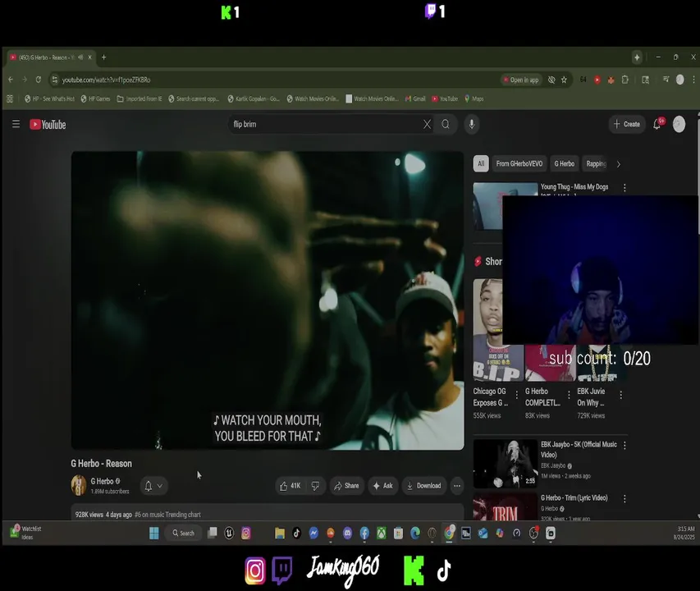Open the Gmail bookmark

coord(415,98)
